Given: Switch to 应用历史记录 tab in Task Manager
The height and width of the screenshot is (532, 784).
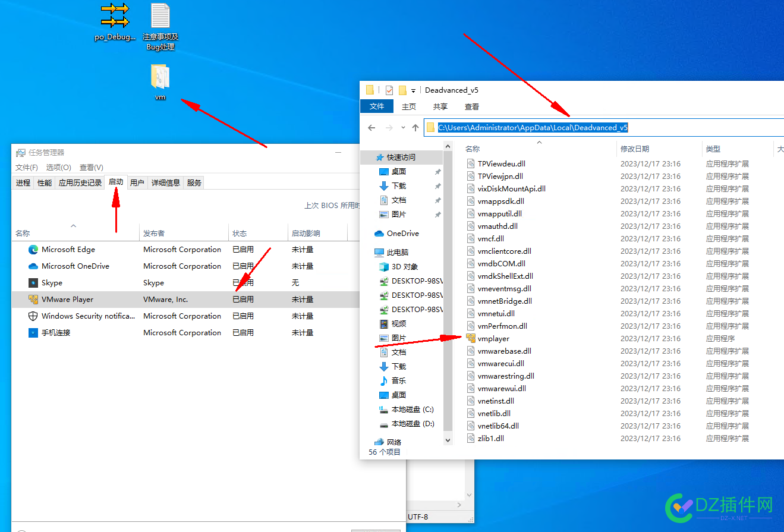Looking at the screenshot, I should point(80,183).
